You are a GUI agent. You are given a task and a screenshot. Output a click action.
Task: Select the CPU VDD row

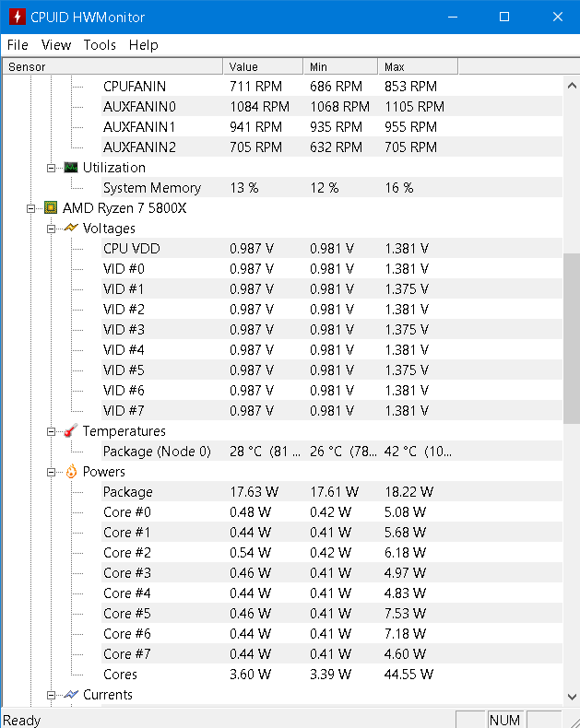coord(332,249)
